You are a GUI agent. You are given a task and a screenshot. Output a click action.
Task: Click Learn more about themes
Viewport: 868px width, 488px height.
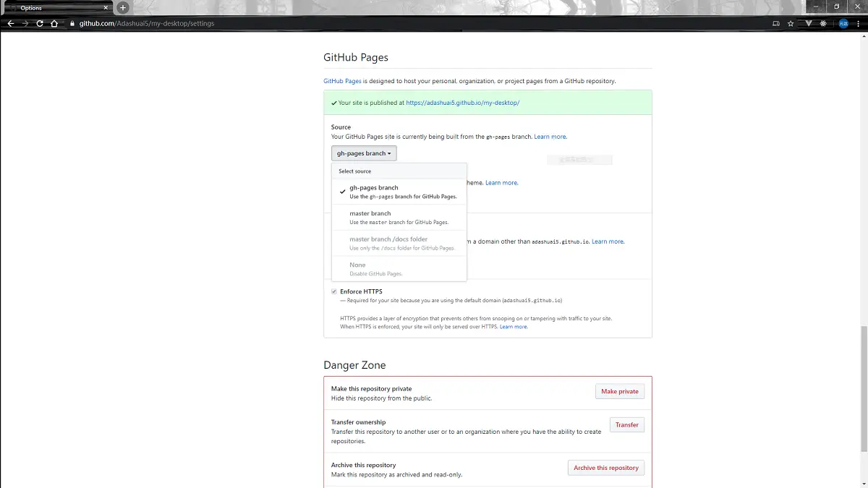coord(501,183)
